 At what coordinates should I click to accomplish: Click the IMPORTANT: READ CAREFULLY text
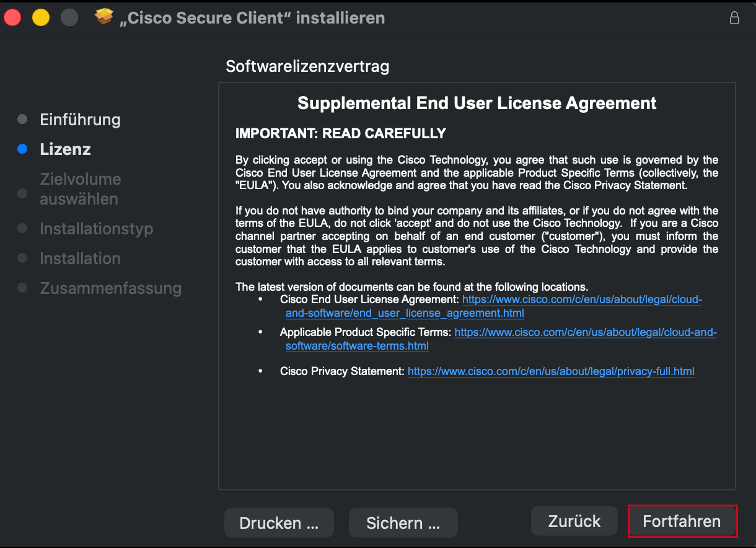pos(341,133)
